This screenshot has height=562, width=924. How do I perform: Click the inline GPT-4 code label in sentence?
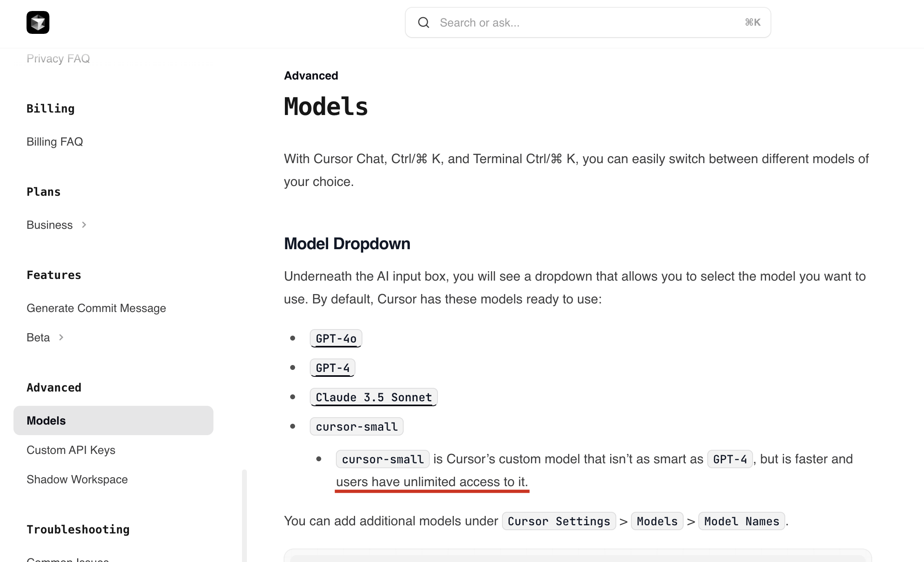[730, 459]
